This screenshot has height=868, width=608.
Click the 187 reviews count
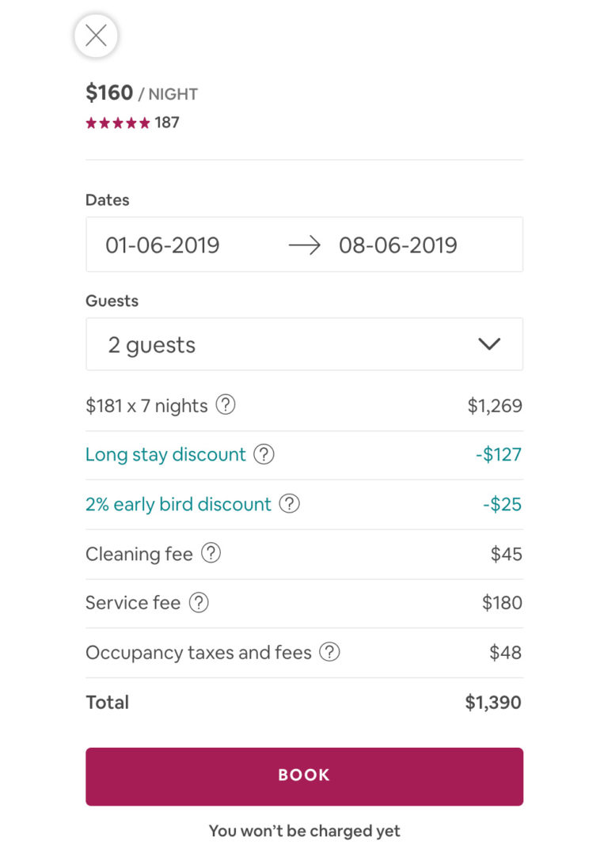(167, 123)
